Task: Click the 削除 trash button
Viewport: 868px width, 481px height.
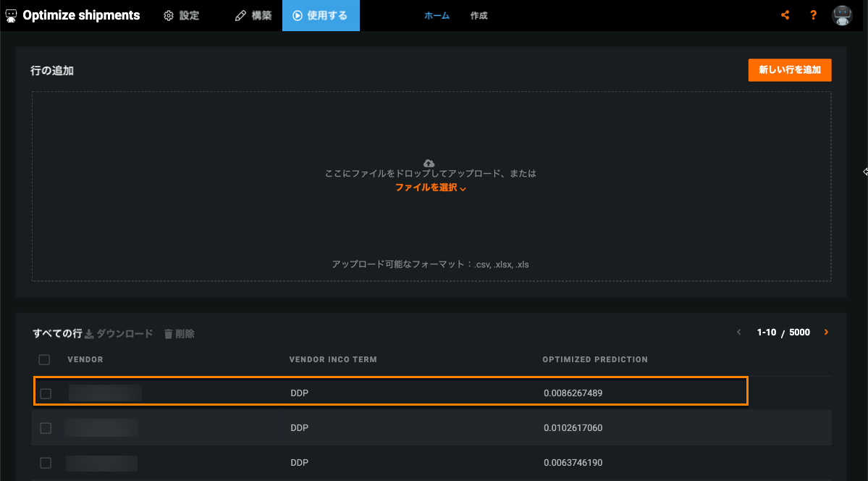Action: click(179, 334)
